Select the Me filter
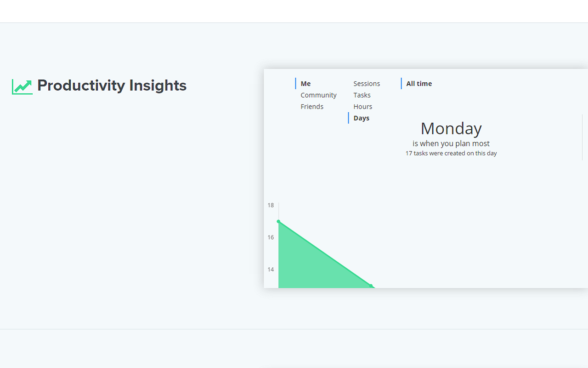 click(305, 84)
